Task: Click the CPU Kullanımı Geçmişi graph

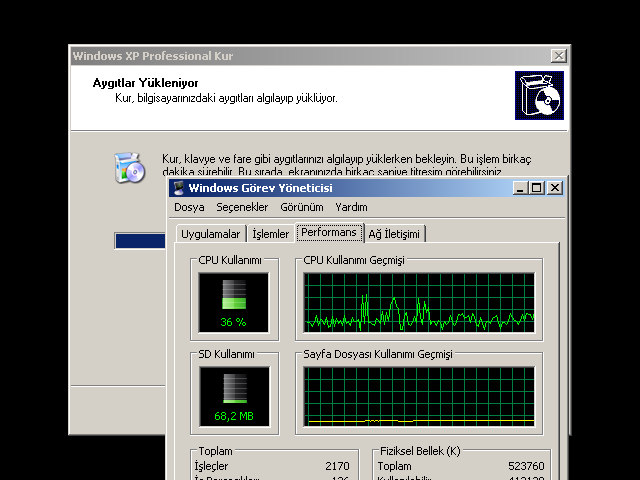Action: coord(419,302)
